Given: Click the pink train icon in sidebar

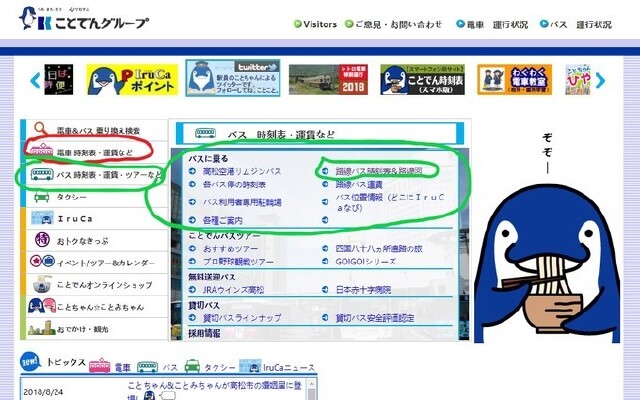Looking at the screenshot, I should pyautogui.click(x=41, y=151).
